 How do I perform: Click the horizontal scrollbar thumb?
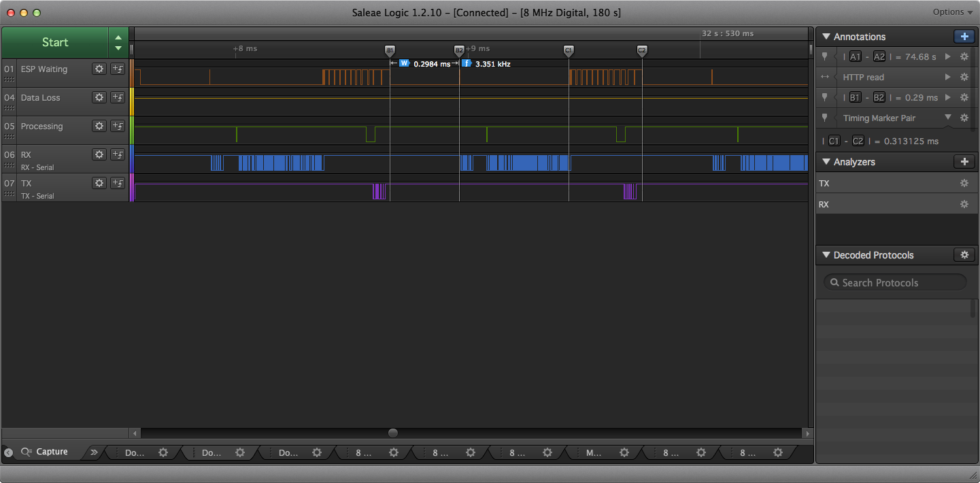pyautogui.click(x=393, y=433)
